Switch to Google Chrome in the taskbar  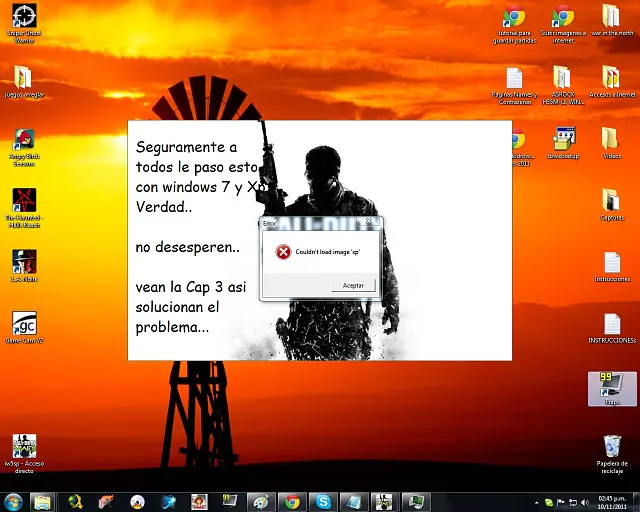click(292, 502)
